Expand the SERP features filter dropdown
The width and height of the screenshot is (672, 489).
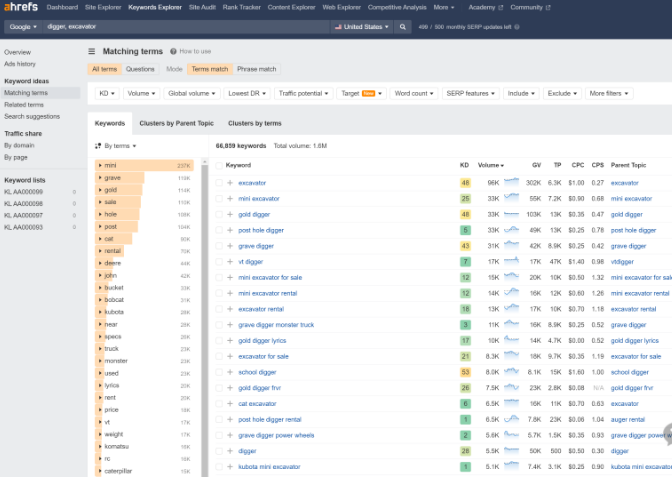469,93
